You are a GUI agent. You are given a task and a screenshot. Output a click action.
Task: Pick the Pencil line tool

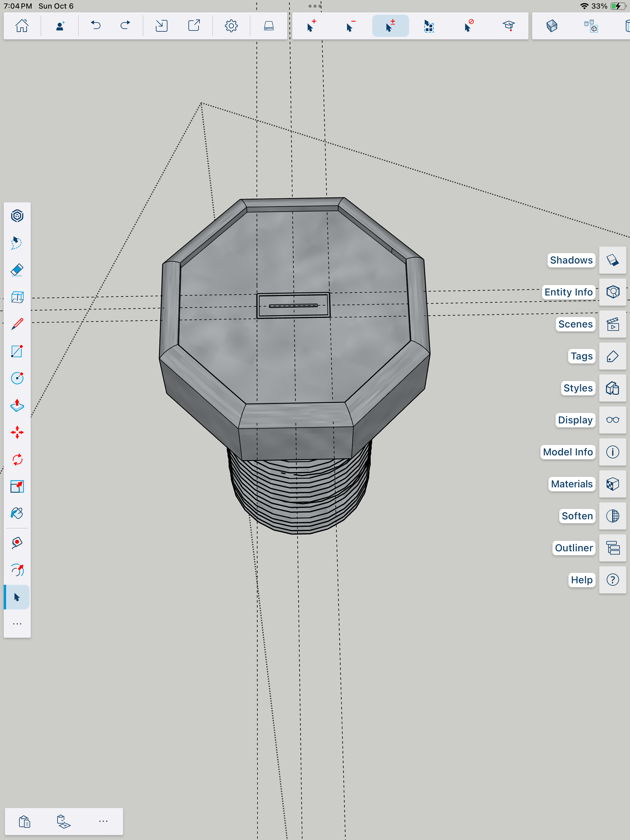17,324
